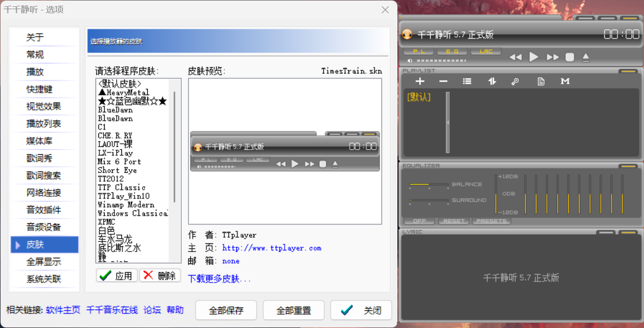Adjust the BALANCE slider in the equalizer

[x=429, y=185]
